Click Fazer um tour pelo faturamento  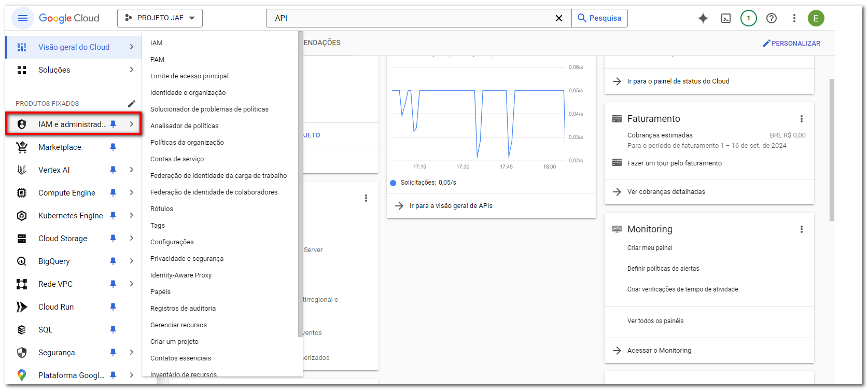click(674, 163)
